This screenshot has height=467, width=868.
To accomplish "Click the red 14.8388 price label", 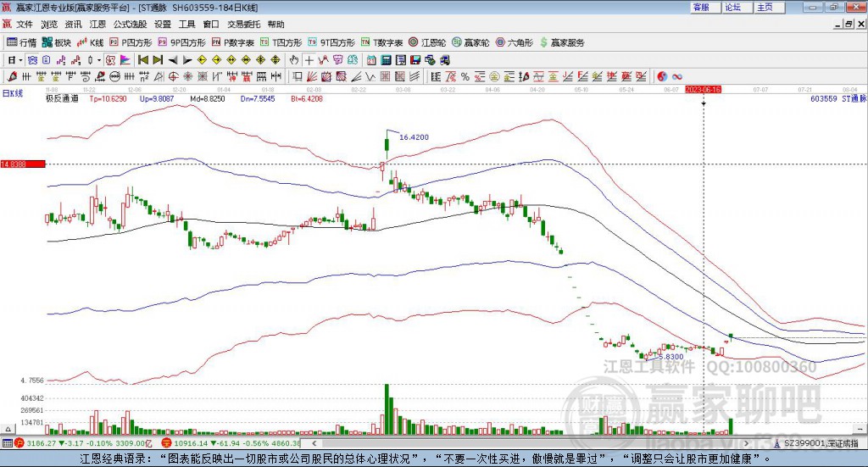I will click(23, 164).
